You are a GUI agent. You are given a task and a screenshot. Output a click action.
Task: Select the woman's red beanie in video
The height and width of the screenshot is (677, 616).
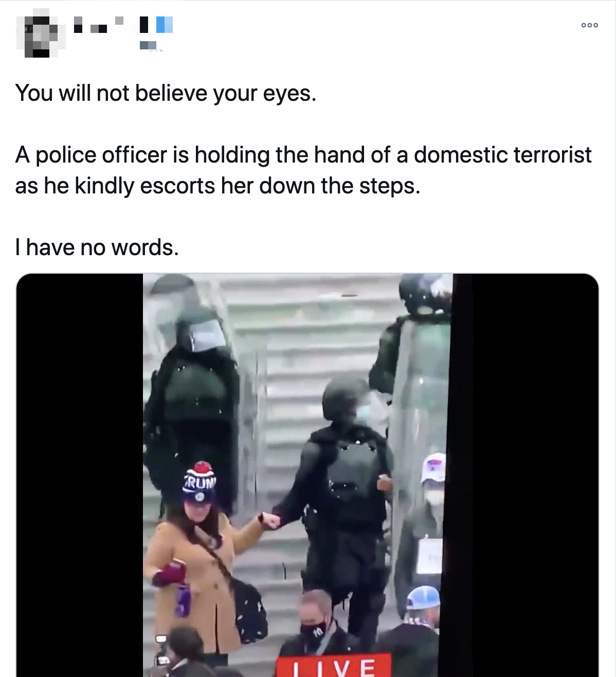[x=198, y=483]
